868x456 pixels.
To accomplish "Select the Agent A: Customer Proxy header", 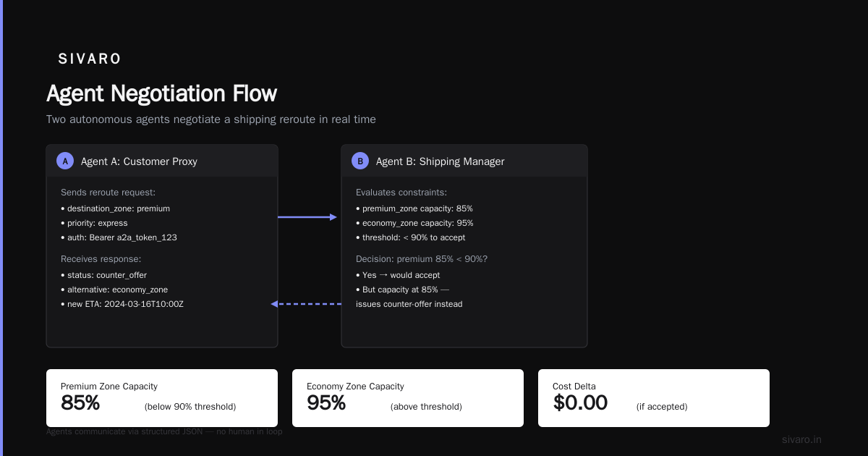I will click(162, 161).
